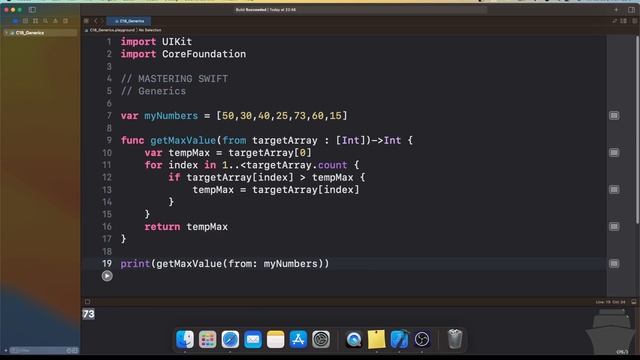Show the result for line 19 print
Screen dimensions: 640x360
tap(614, 264)
